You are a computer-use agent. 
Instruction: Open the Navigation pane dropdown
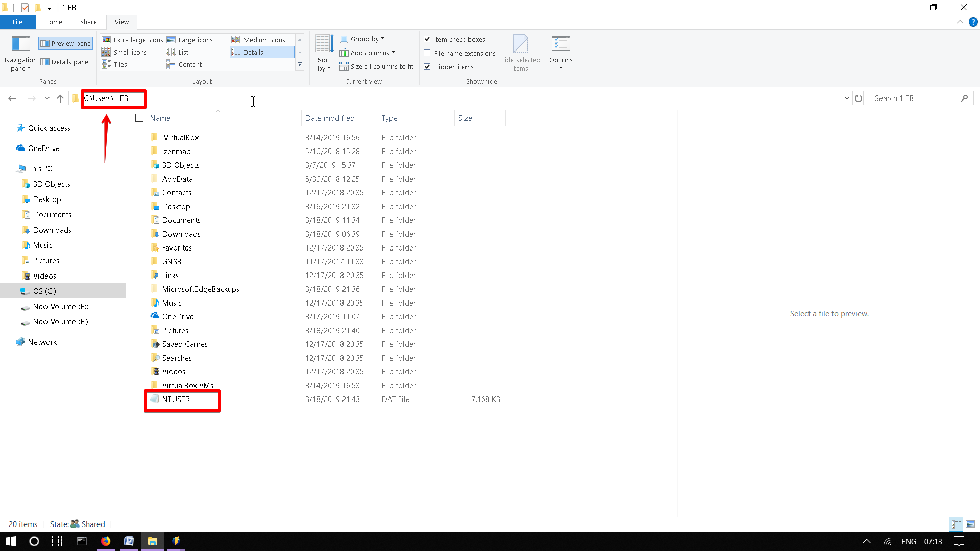point(20,54)
